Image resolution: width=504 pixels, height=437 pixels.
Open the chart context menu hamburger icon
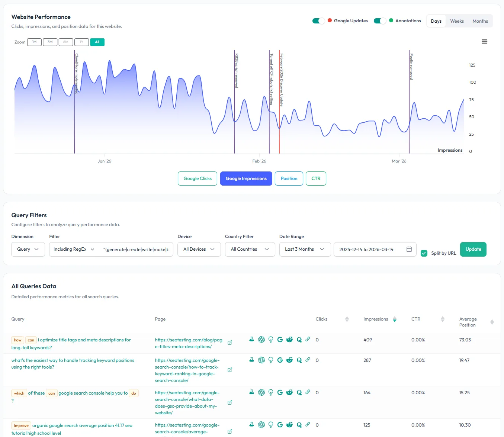coord(484,41)
